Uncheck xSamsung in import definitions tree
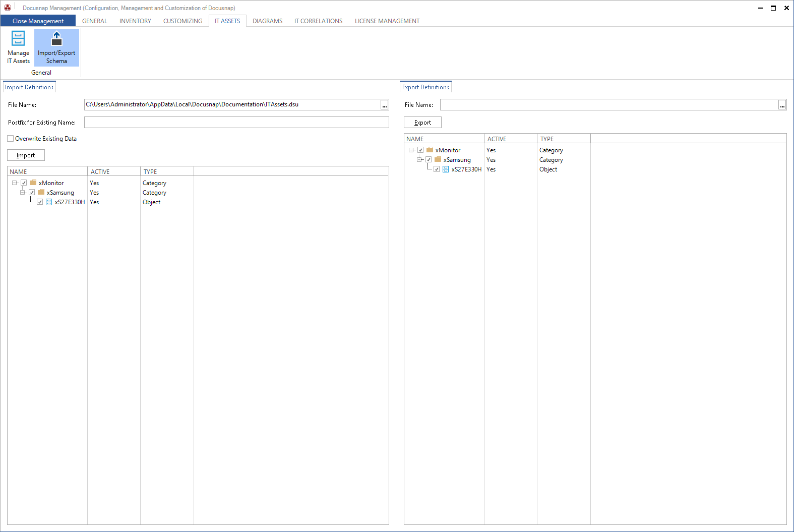Screen dimensions: 794x532 (32, 192)
